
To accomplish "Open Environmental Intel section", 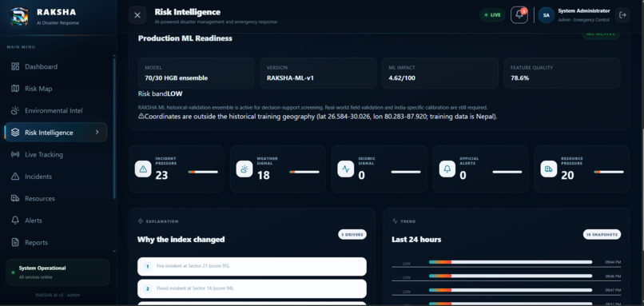I will coord(56,110).
